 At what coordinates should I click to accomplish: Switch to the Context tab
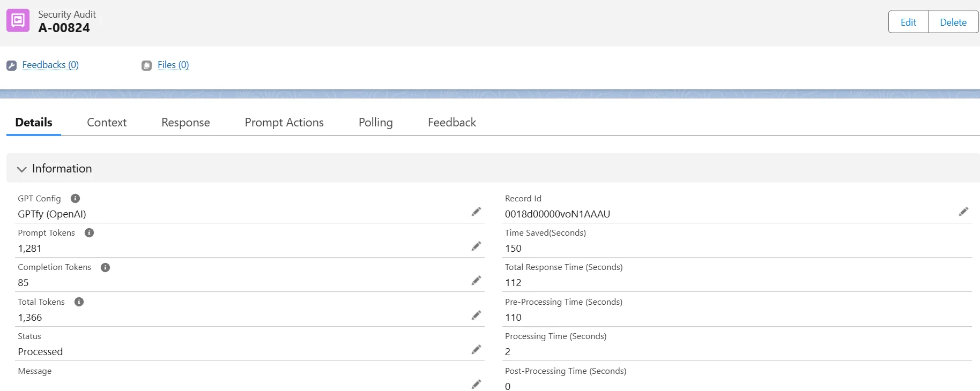[107, 123]
